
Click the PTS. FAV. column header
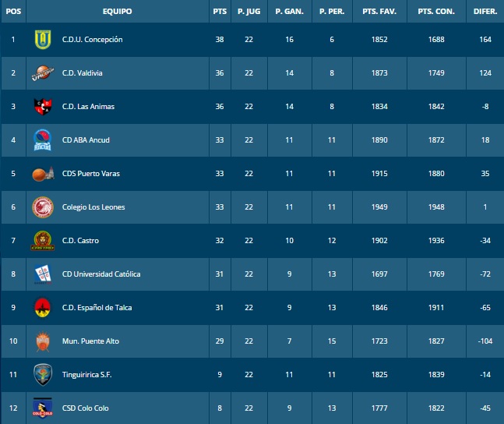pos(379,12)
